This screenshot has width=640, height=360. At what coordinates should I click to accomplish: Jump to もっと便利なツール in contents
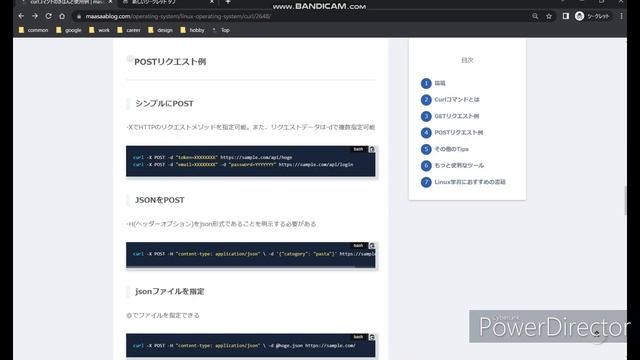point(452,166)
